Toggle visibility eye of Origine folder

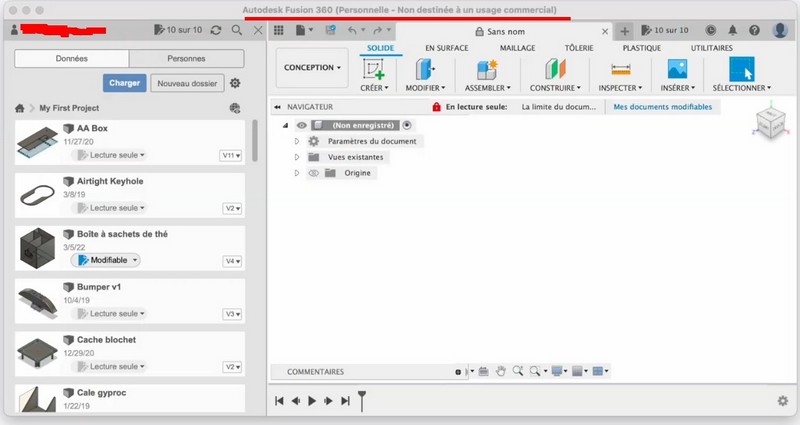[x=313, y=173]
